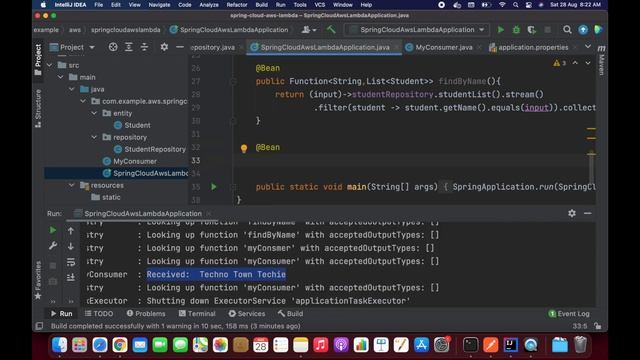
Task: Toggle the read-only lock in status bar
Action: click(x=598, y=326)
